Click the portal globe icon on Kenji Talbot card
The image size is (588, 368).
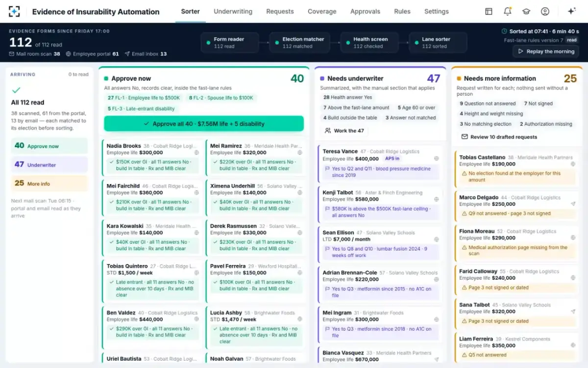tap(436, 199)
